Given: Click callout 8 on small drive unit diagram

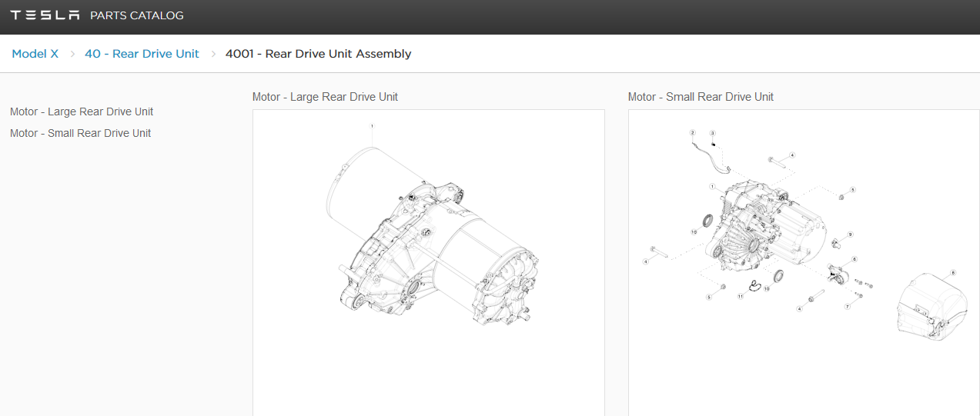Looking at the screenshot, I should 953,272.
